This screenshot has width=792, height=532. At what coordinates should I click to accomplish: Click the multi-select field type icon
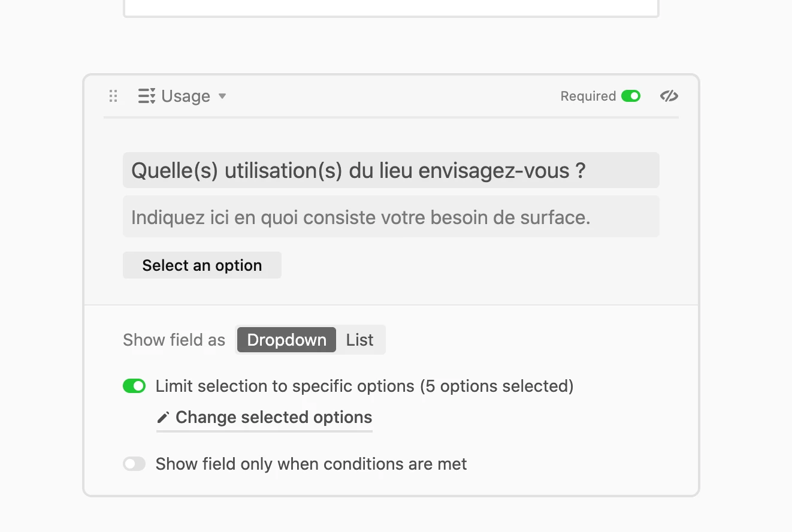click(x=147, y=96)
